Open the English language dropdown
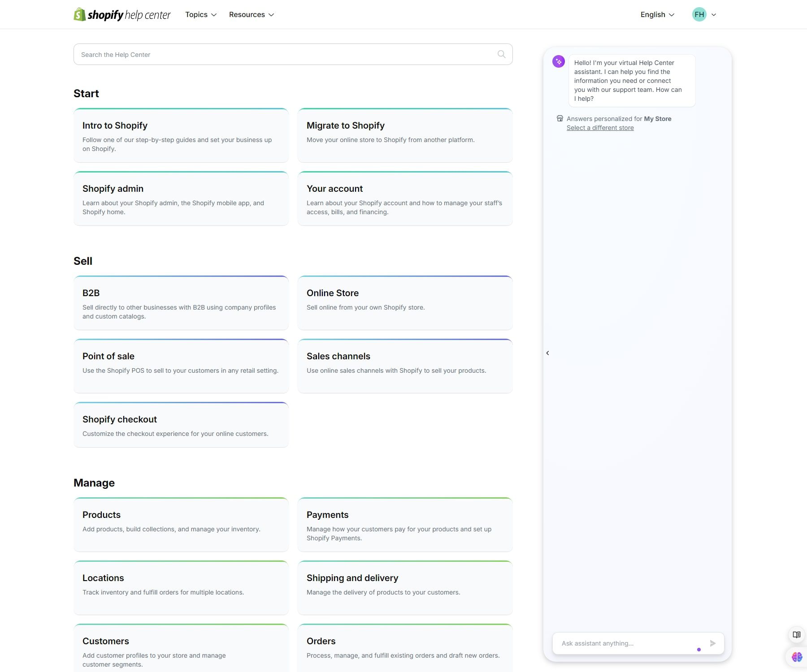This screenshot has width=807, height=672. point(656,14)
